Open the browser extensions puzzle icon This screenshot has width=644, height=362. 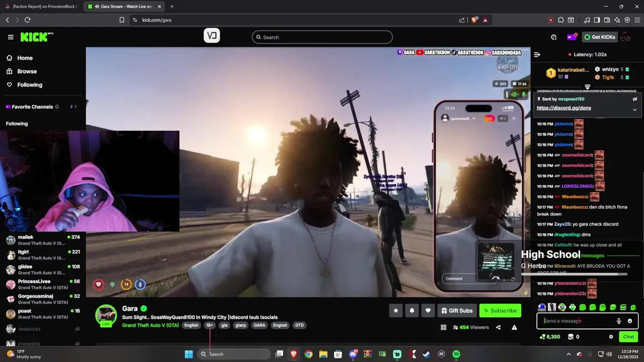coord(560,20)
